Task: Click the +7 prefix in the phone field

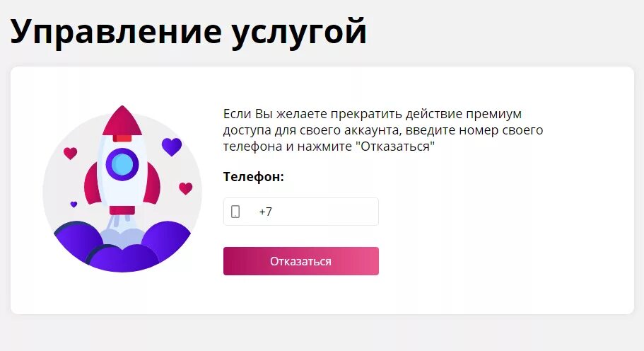Action: coord(265,212)
